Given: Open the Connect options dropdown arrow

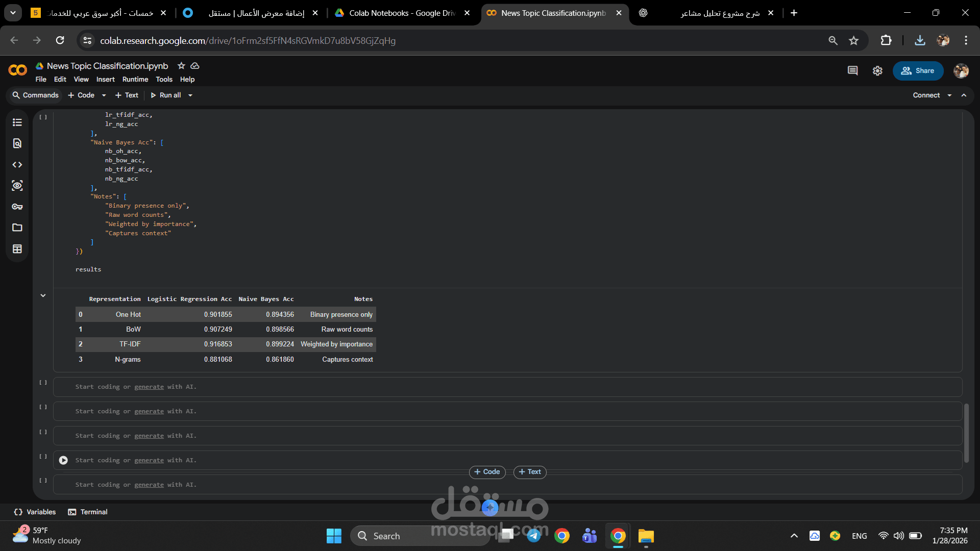Looking at the screenshot, I should point(949,95).
